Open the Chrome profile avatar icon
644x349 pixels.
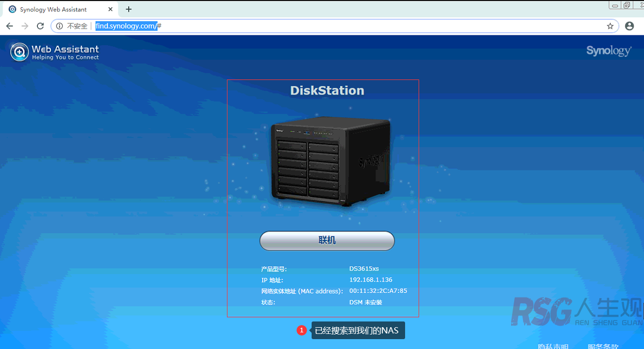click(x=629, y=26)
